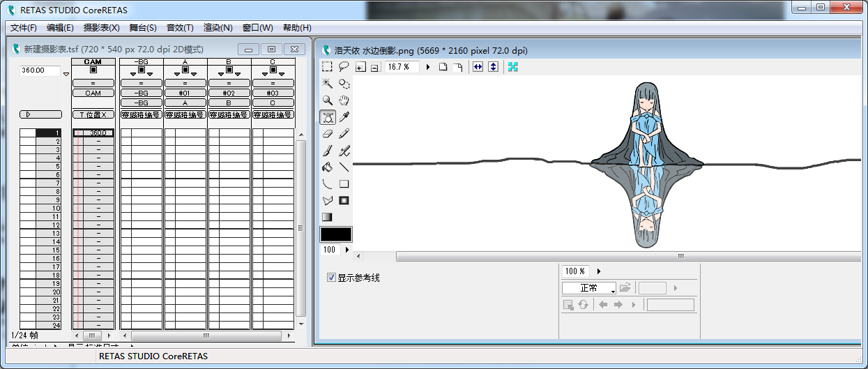Viewport: 868px width, 369px height.
Task: Open the 编辑(E) menu
Action: [x=60, y=28]
